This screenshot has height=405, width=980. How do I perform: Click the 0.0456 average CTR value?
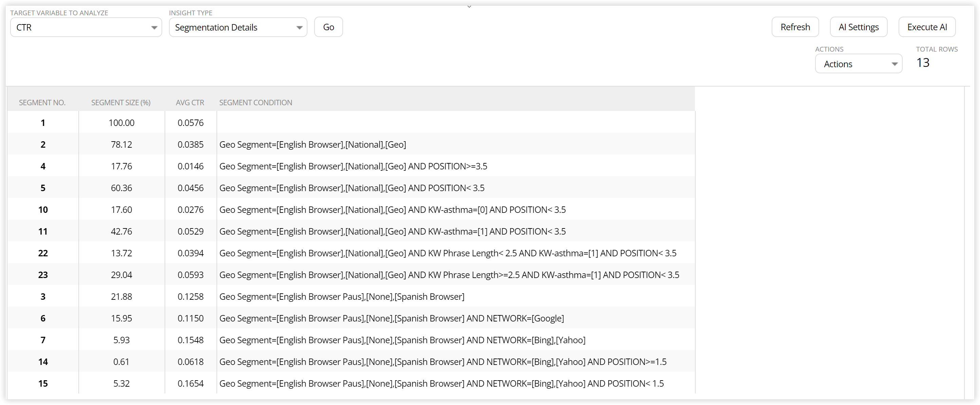[191, 188]
